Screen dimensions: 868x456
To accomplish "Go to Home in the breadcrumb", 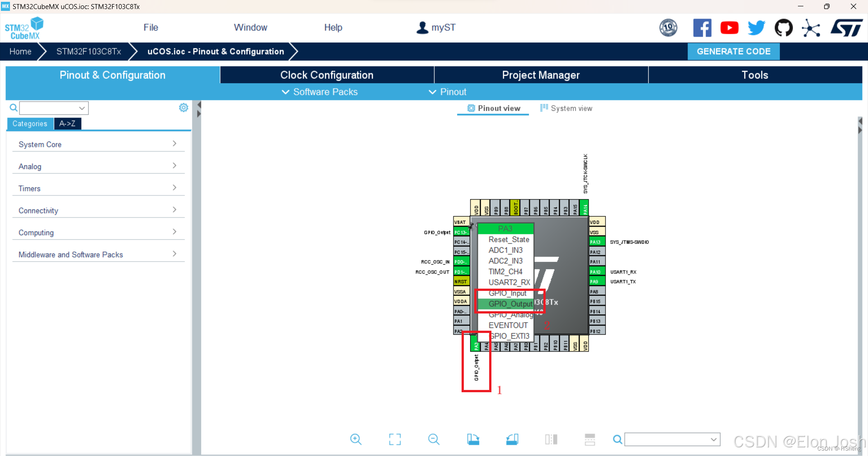I will tap(20, 52).
